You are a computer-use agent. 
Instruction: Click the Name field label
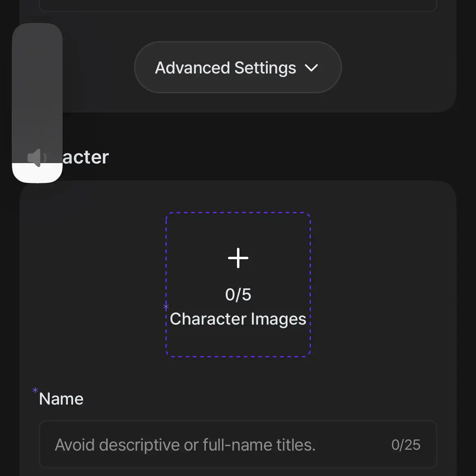click(x=61, y=398)
